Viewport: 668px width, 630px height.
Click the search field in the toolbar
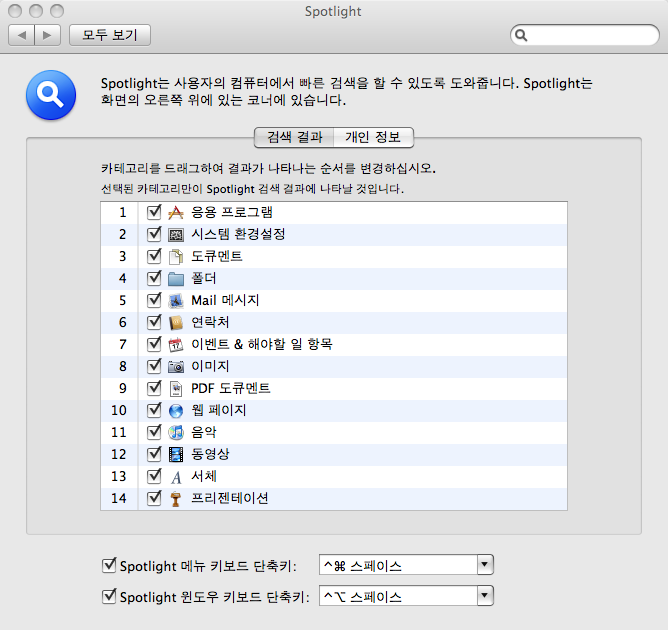click(x=584, y=35)
